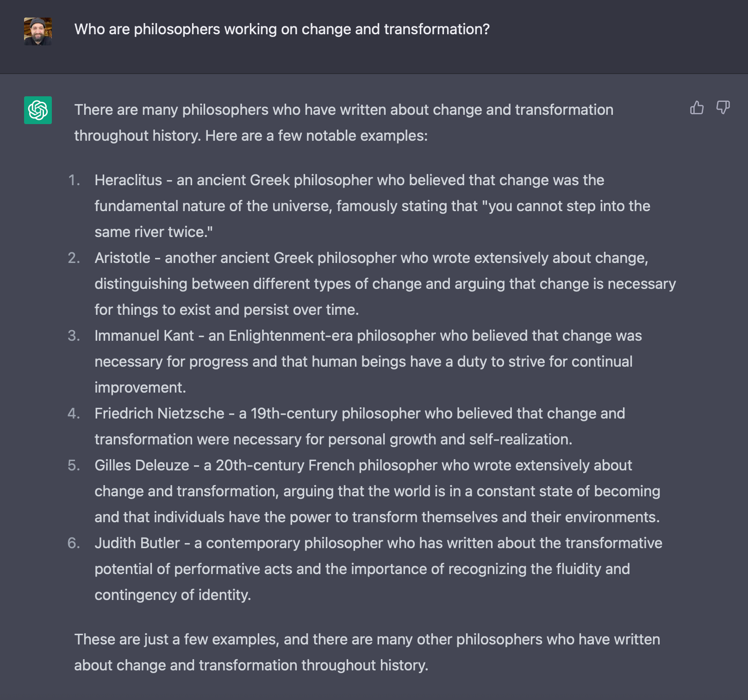Viewport: 748px width, 700px height.
Task: Click the name Gilles Deleuze
Action: pos(142,465)
